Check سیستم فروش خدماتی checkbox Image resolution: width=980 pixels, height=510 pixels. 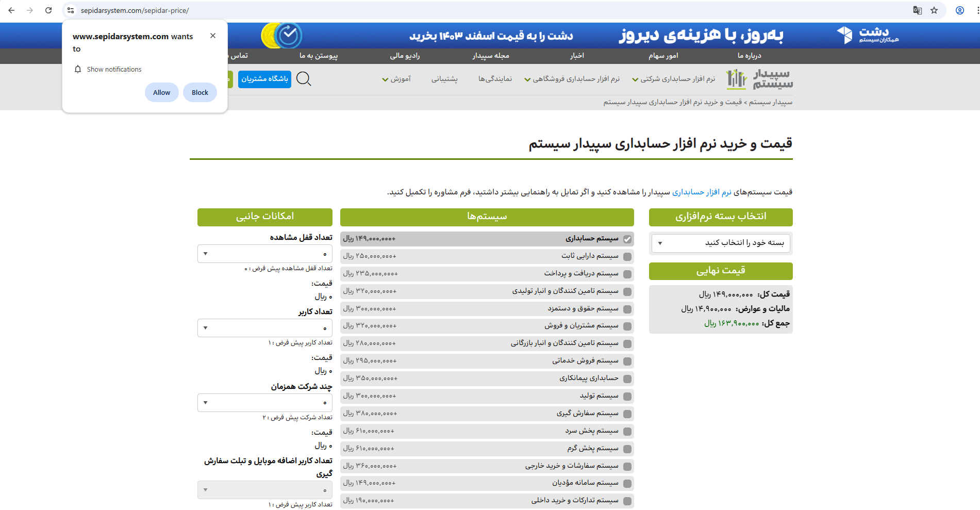coord(627,361)
